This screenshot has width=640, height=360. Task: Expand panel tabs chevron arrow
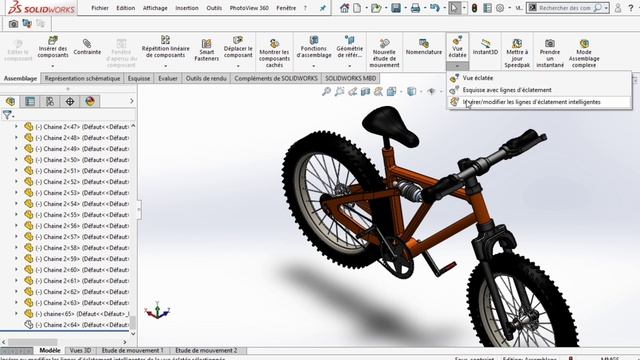pos(131,101)
